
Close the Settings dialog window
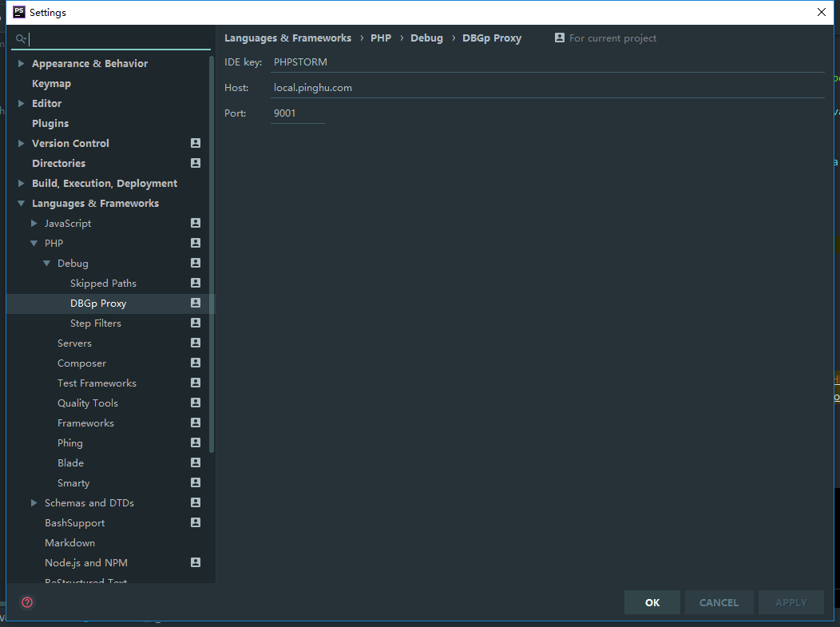(x=822, y=12)
